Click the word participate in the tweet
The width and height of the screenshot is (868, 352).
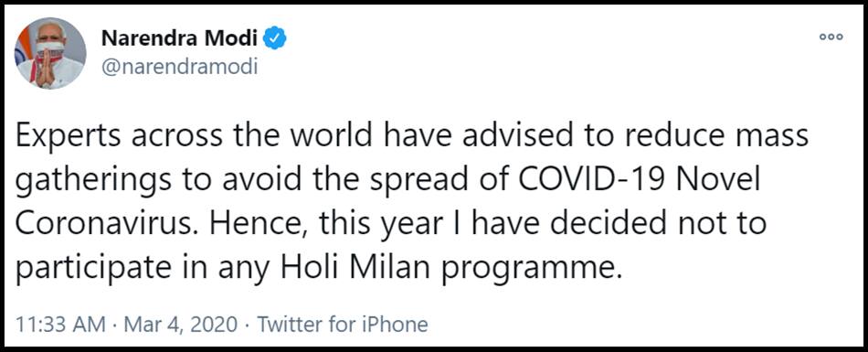[93, 270]
